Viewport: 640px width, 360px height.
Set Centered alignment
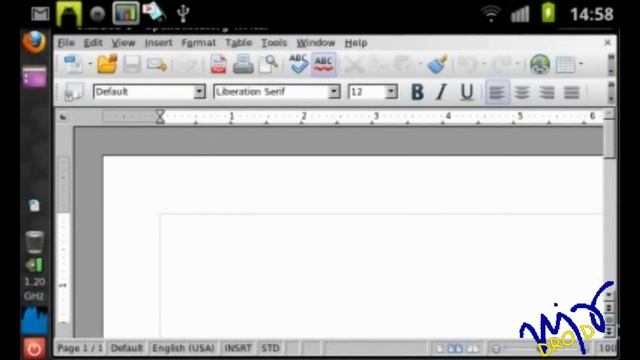click(x=522, y=92)
